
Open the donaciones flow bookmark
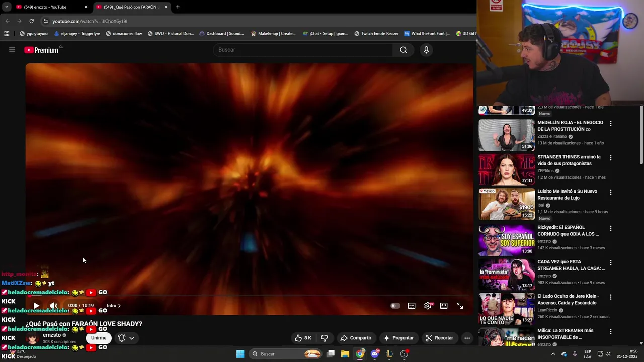tap(124, 34)
